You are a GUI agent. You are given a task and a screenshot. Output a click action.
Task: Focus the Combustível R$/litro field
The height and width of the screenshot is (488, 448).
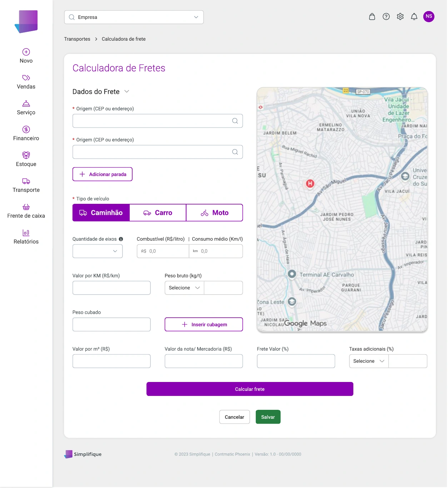tap(163, 251)
